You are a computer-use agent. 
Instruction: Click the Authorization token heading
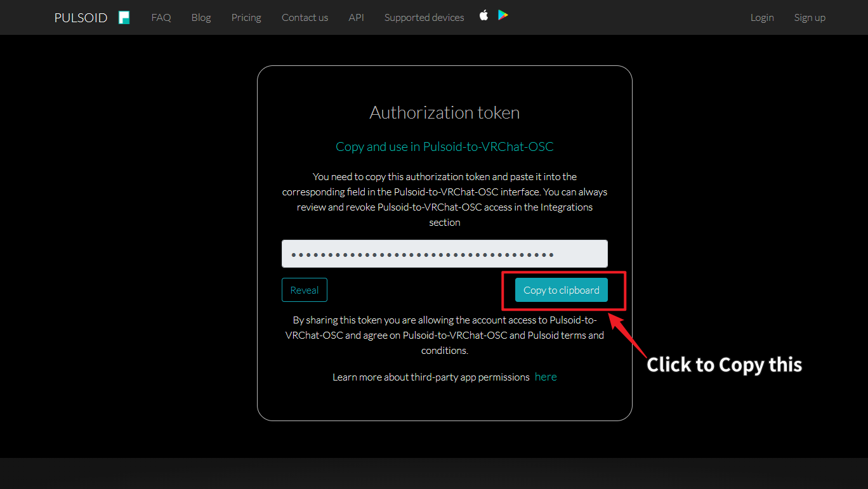[444, 112]
